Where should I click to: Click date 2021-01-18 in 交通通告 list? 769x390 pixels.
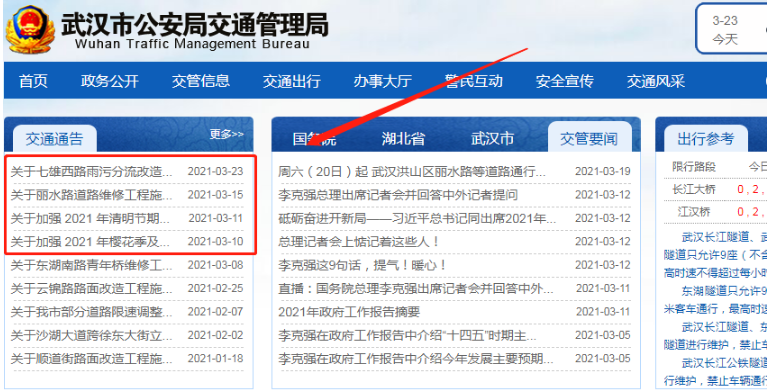coord(215,359)
